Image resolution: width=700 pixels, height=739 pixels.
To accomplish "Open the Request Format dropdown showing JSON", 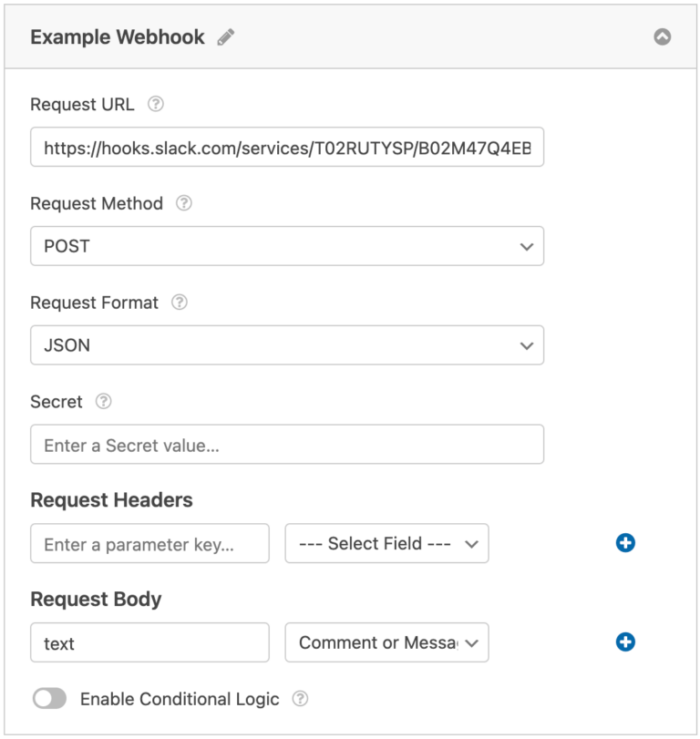I will click(287, 345).
